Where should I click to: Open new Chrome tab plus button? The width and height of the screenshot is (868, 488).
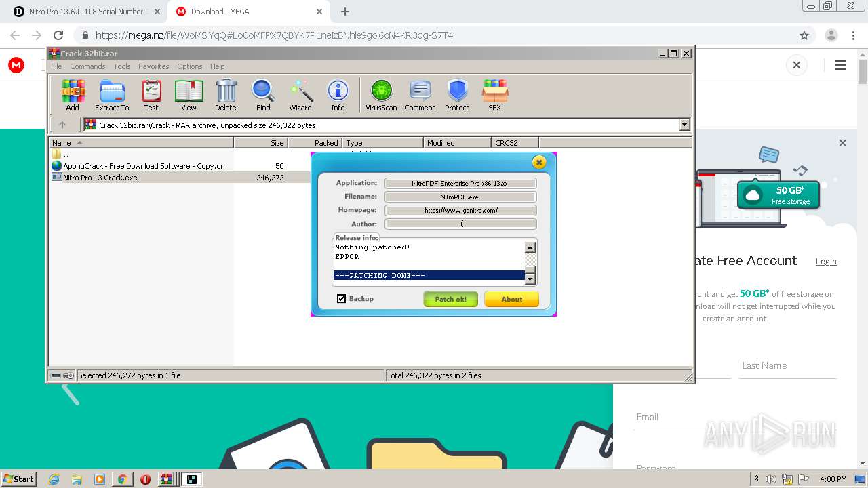tap(345, 12)
